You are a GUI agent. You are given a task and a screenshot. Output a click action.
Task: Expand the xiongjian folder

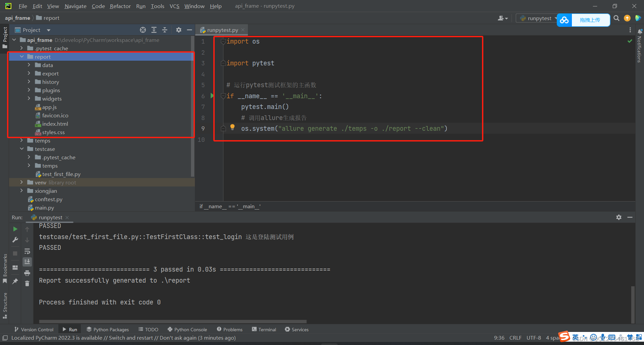tap(22, 191)
